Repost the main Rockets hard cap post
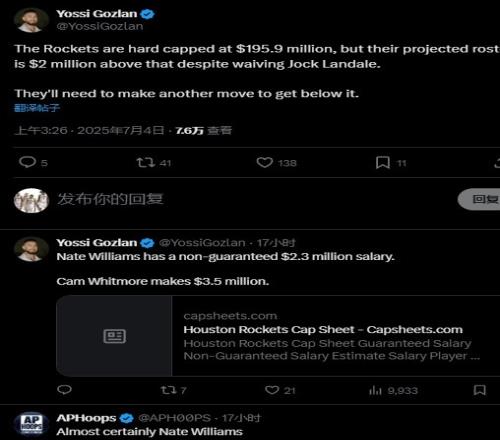The height and width of the screenshot is (440, 500). (x=146, y=162)
